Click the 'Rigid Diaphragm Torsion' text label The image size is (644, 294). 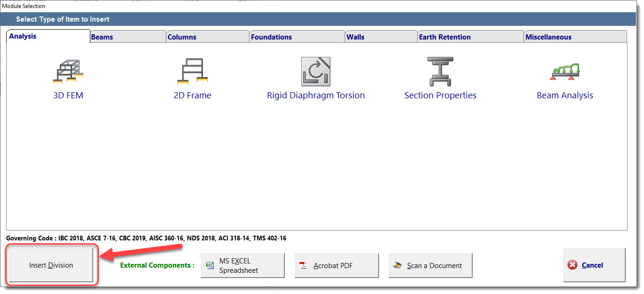tap(315, 95)
